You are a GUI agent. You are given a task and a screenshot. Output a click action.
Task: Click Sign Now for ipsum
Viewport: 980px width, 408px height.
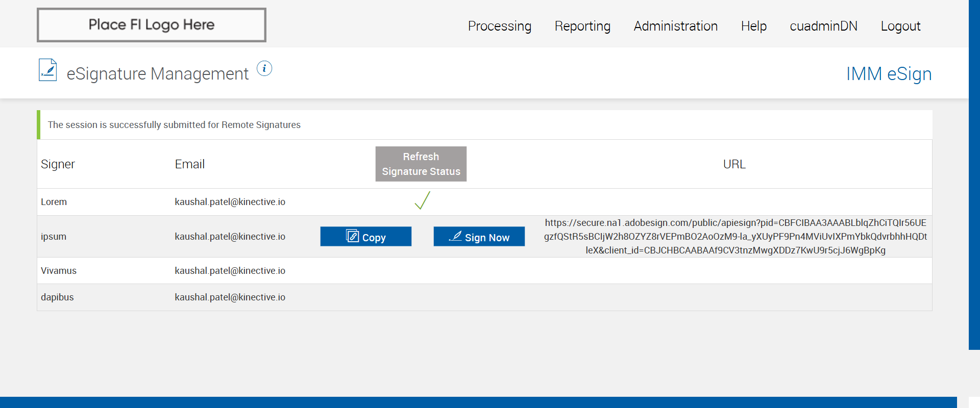point(479,237)
